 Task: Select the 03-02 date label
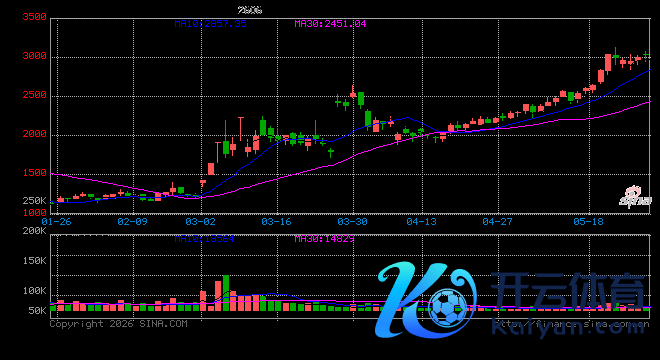tap(200, 222)
